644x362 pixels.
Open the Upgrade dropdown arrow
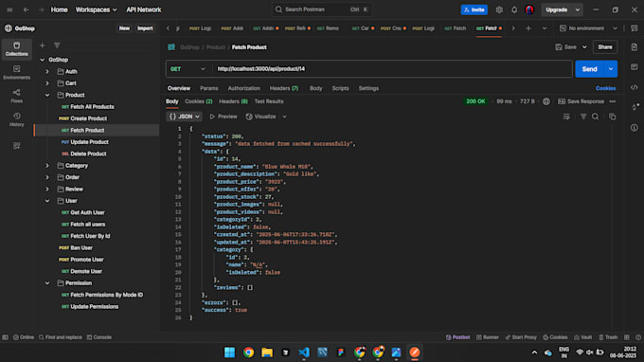coord(578,9)
